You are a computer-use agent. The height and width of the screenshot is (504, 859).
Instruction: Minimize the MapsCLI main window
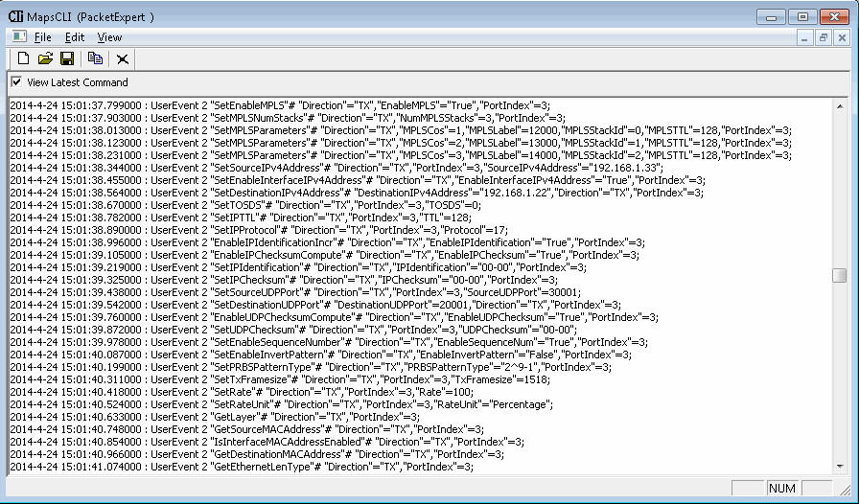point(771,17)
